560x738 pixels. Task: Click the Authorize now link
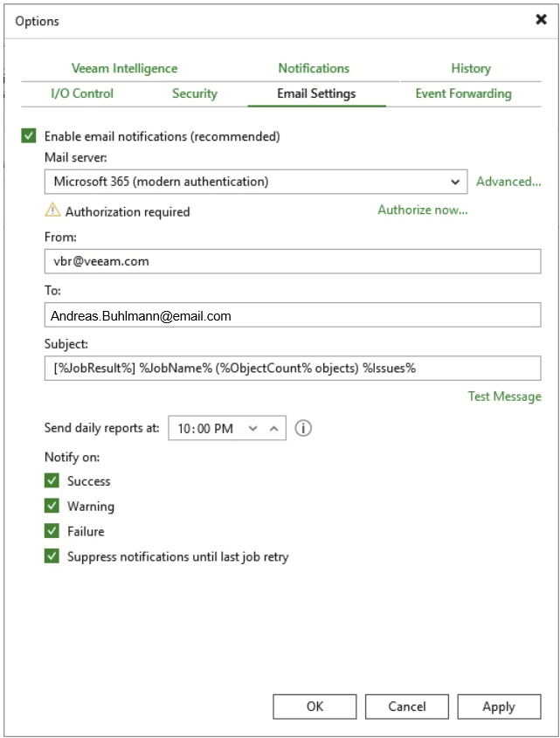pos(423,210)
